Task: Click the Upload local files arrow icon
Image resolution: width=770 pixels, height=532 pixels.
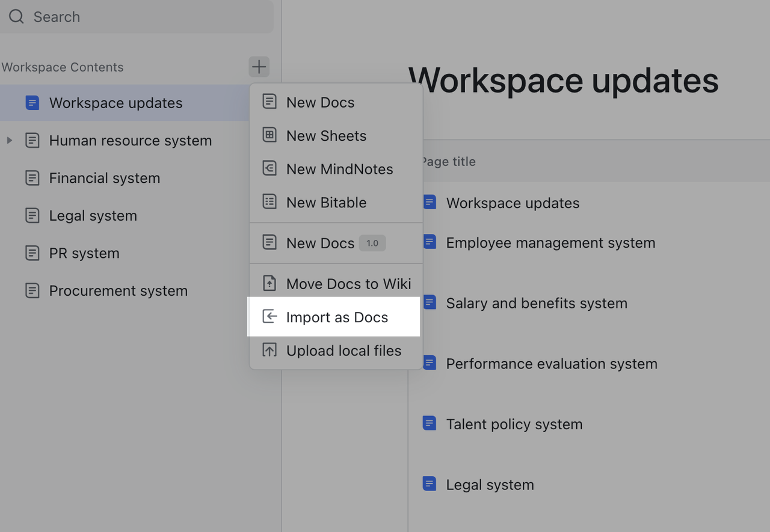Action: pyautogui.click(x=269, y=350)
